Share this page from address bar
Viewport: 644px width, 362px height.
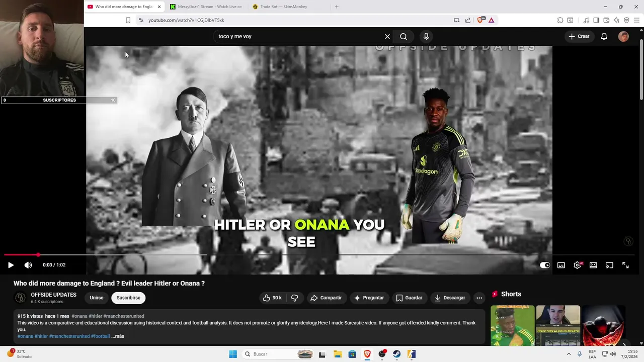click(468, 20)
